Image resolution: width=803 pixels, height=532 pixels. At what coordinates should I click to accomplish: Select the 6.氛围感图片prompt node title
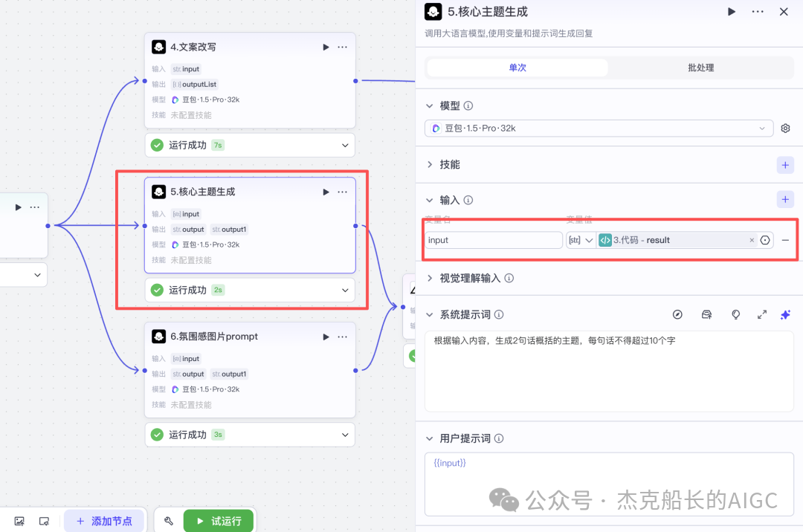214,337
